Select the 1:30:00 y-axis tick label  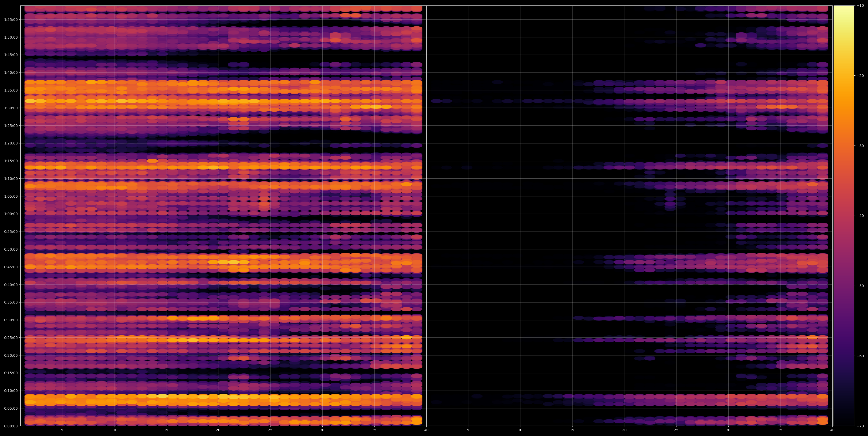tap(11, 108)
